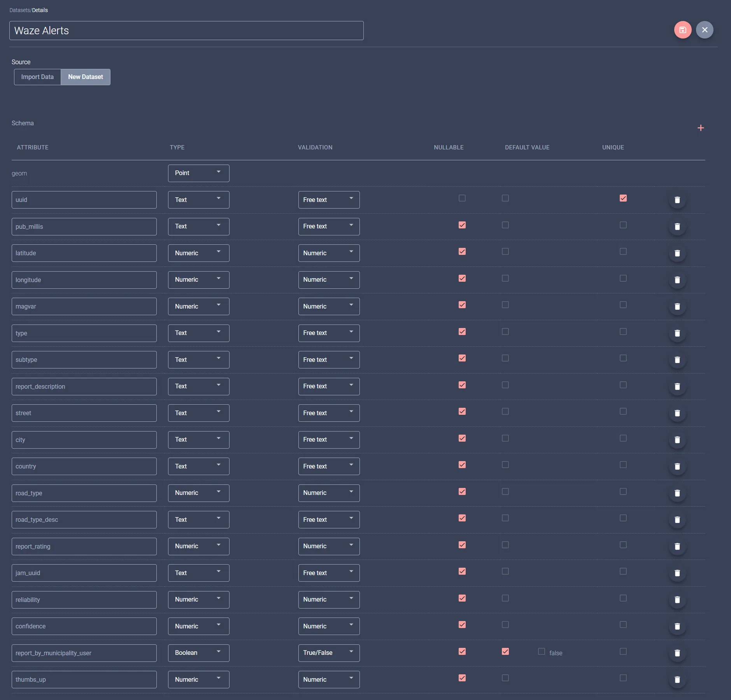Screen dimensions: 731x700
Task: Click the ATTRIBUTE column header
Action: click(33, 147)
